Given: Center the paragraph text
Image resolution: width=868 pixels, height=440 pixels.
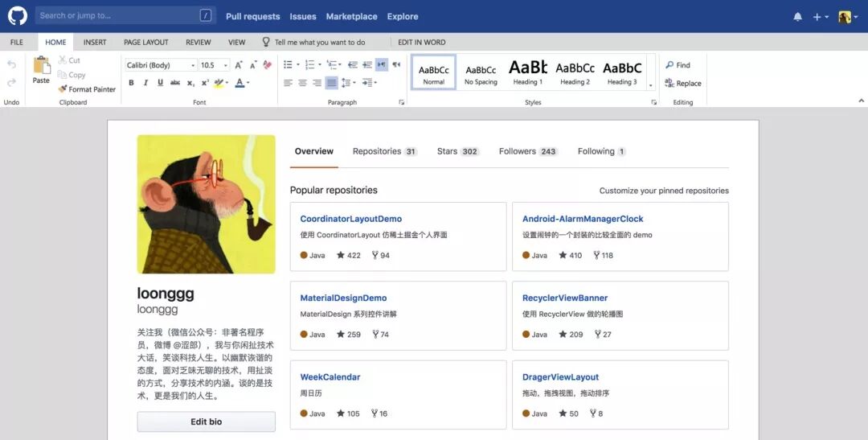Looking at the screenshot, I should (302, 83).
